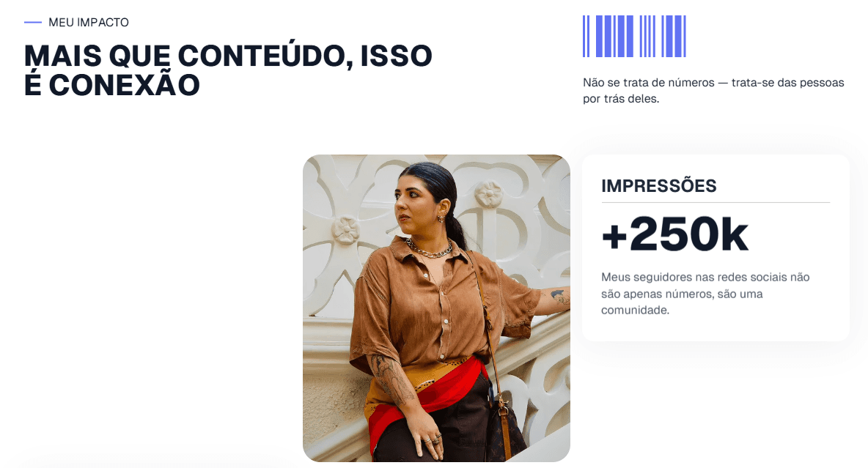
Task: Select the MEU IMPACTO section label
Action: tap(89, 23)
